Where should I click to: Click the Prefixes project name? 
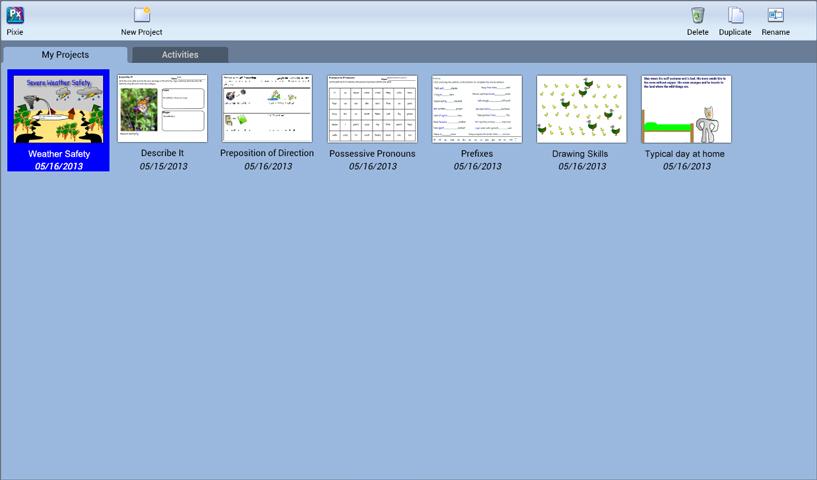(477, 154)
